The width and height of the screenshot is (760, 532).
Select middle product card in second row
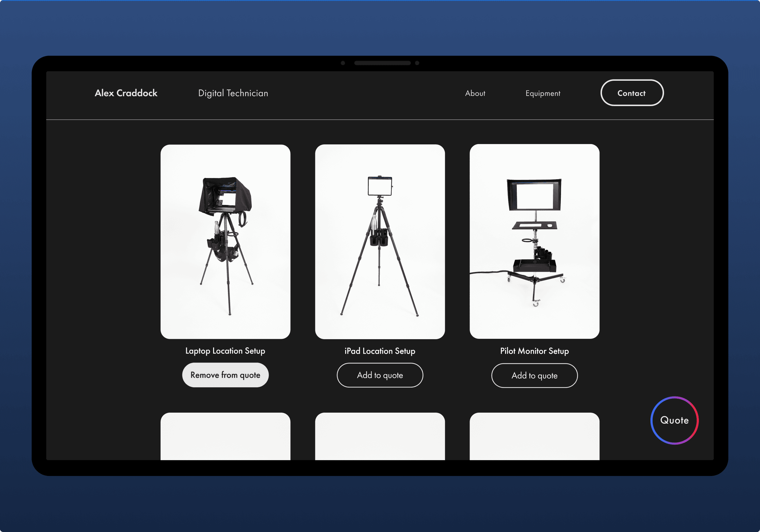pyautogui.click(x=380, y=436)
